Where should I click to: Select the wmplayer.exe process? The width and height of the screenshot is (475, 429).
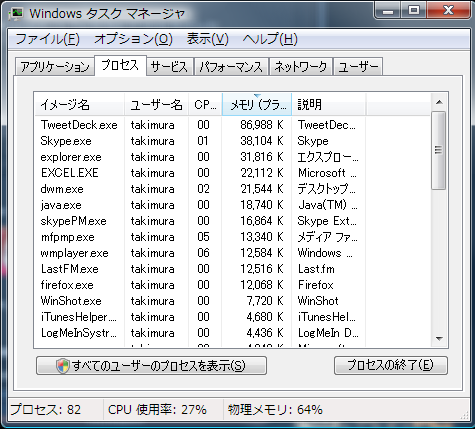pos(232,253)
